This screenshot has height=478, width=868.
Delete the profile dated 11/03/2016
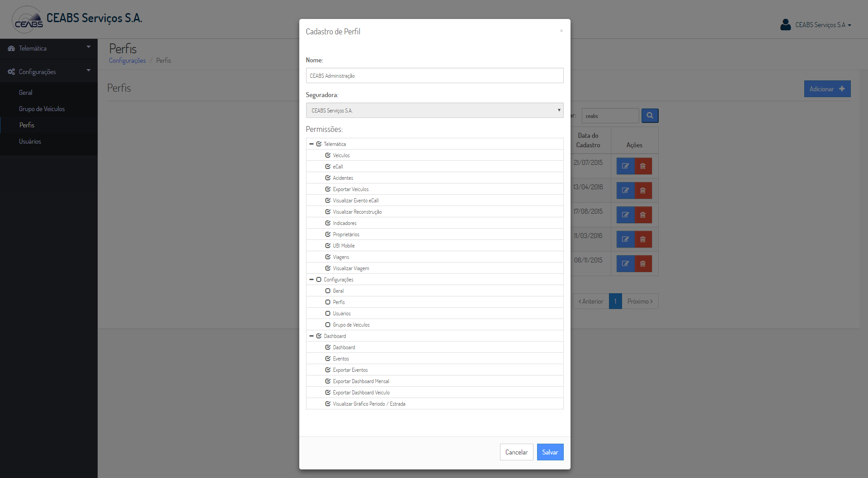click(x=643, y=239)
